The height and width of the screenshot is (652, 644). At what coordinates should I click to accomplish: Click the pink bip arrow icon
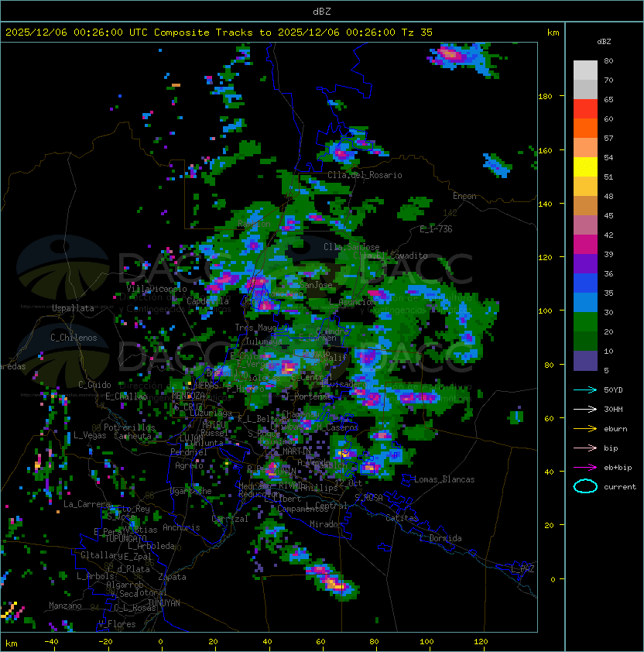[585, 448]
